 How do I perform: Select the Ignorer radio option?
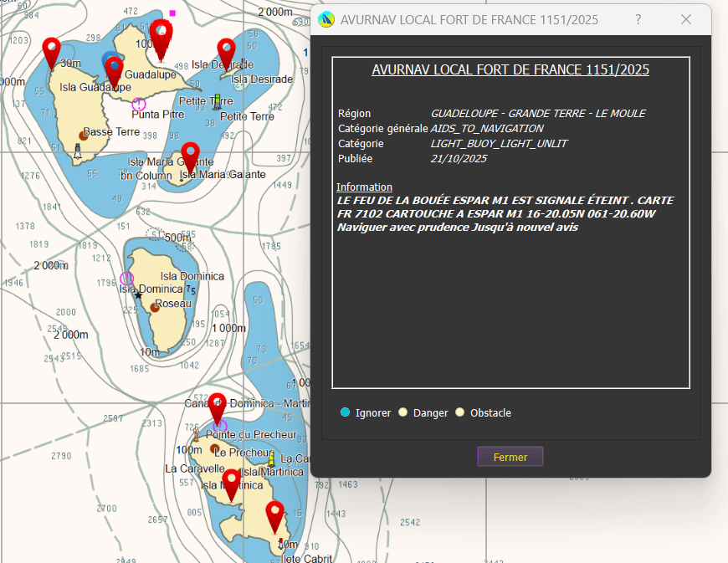point(346,412)
